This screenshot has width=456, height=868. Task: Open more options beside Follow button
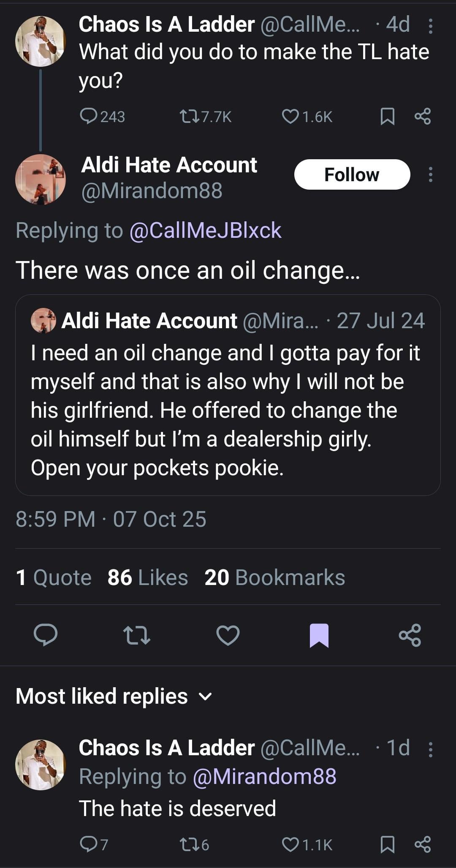pos(430,174)
